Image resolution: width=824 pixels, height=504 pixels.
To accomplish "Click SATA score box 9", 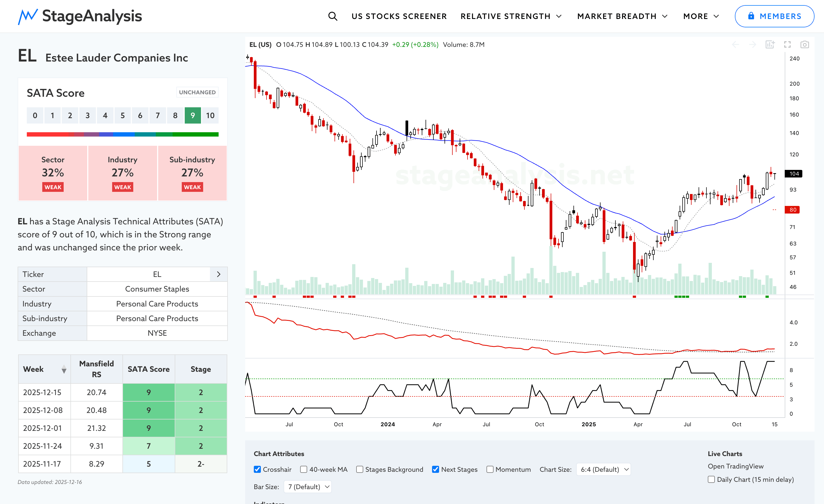I will point(193,115).
